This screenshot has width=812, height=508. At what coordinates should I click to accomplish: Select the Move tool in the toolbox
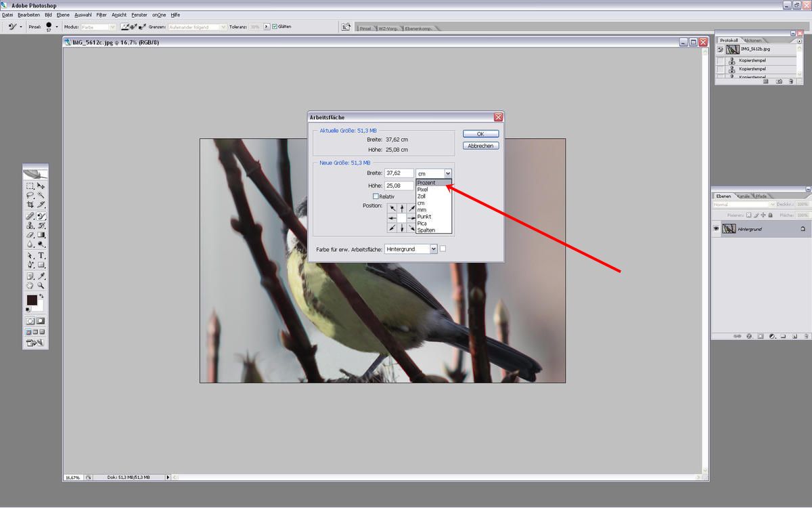click(41, 186)
